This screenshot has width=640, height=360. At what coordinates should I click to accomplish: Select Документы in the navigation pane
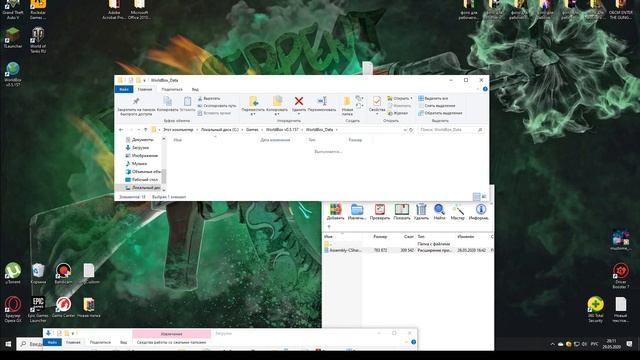[139, 140]
